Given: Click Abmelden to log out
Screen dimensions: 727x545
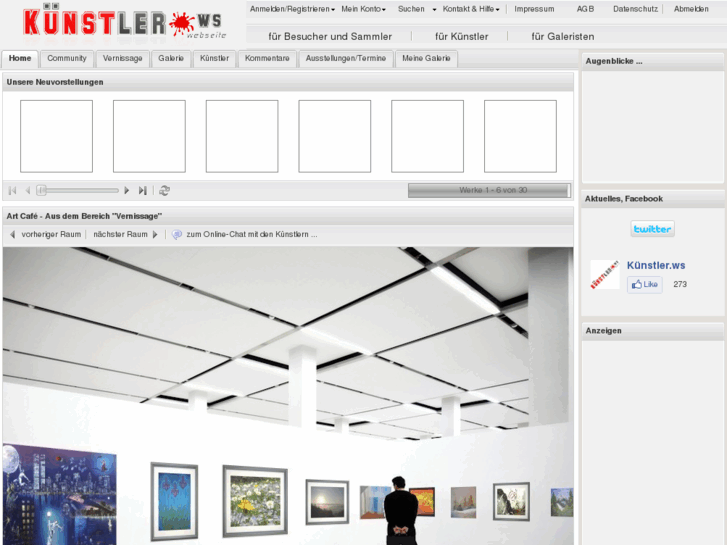Looking at the screenshot, I should 691,9.
